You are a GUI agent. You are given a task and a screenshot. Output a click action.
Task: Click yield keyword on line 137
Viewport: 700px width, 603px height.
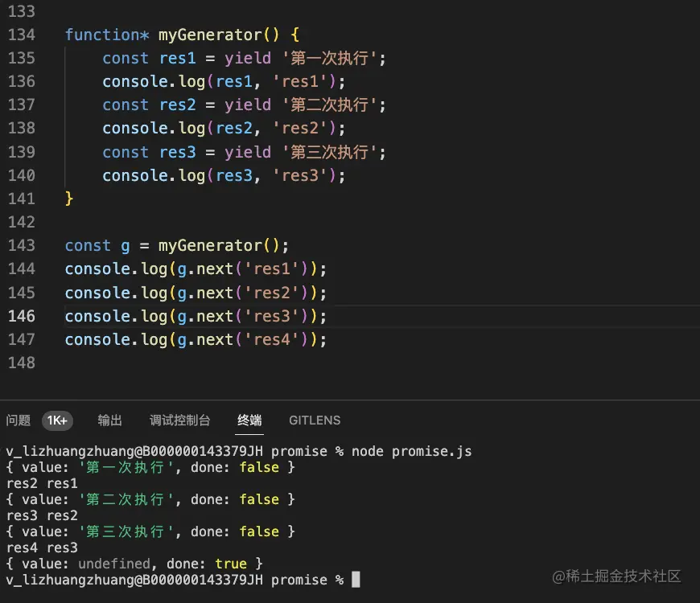248,105
